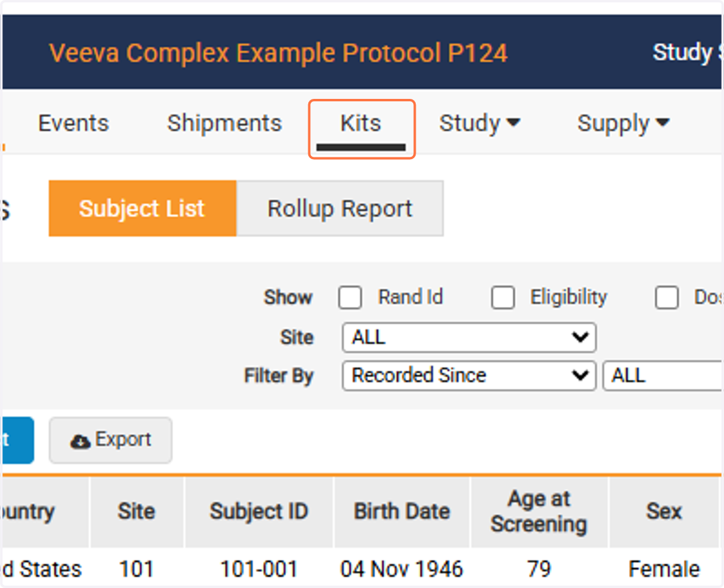The width and height of the screenshot is (724, 588).
Task: Go to the Shipments tab
Action: coord(224,123)
